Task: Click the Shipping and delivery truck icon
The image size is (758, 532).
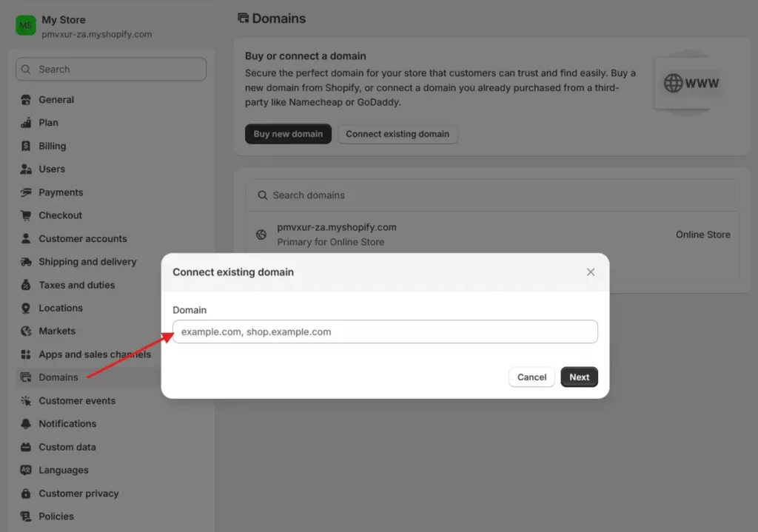Action: (x=26, y=262)
